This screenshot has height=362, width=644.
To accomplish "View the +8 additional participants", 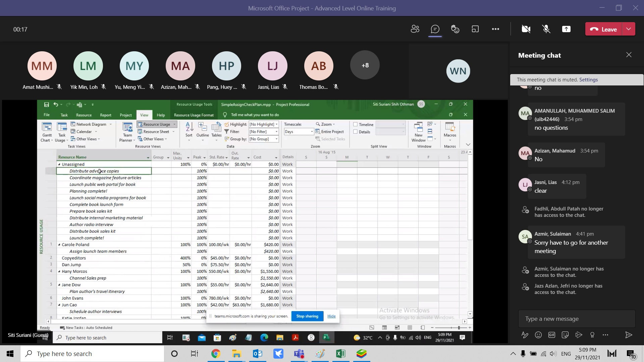I will [365, 65].
